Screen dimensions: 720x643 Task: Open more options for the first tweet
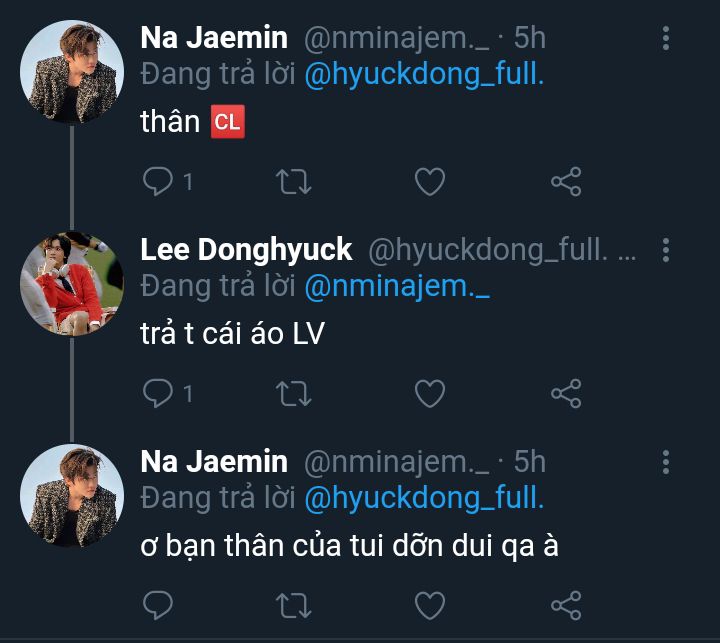pos(666,39)
